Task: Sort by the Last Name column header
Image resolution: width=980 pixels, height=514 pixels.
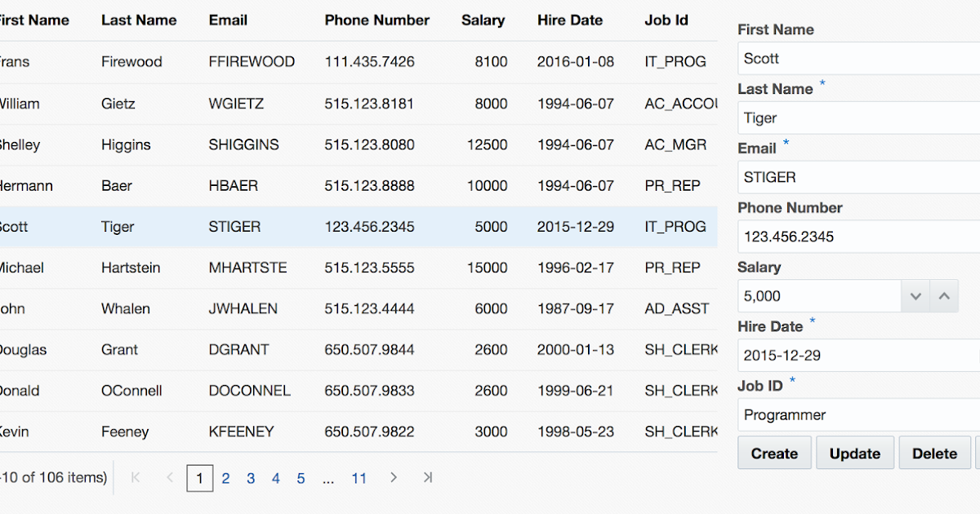Action: tap(139, 20)
